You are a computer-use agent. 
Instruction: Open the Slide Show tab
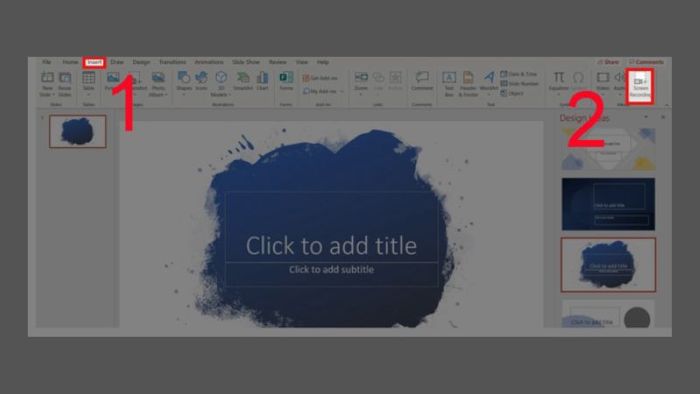pyautogui.click(x=246, y=62)
